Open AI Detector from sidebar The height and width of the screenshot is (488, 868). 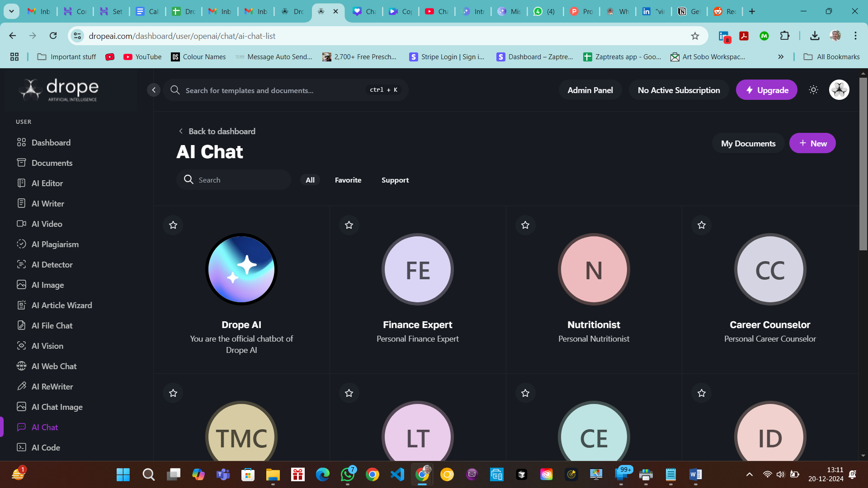tap(52, 264)
